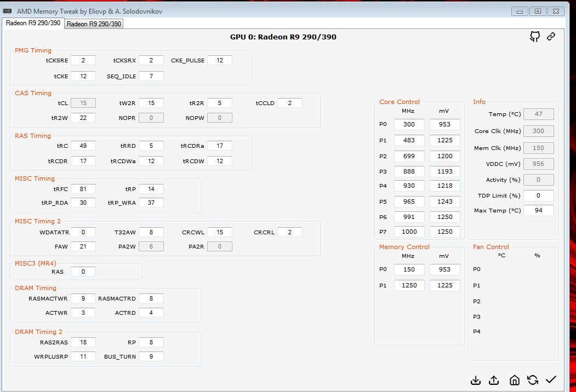The image size is (576, 392).
Task: Click Core Control P5 mV field showing 1243
Action: click(445, 201)
